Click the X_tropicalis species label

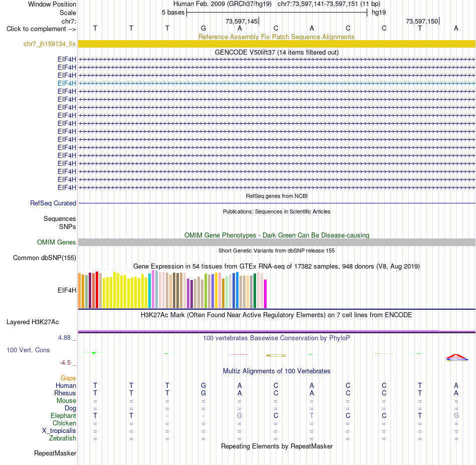pos(59,431)
